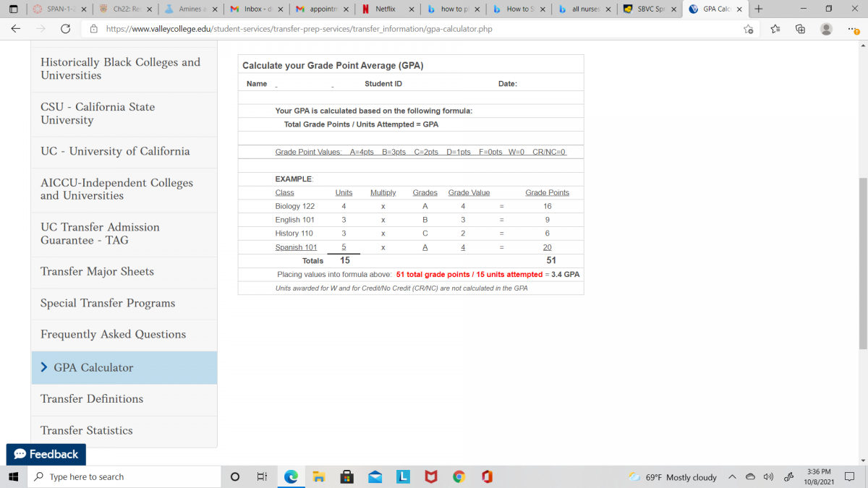Click the Windows search box
This screenshot has width=868, height=488.
[x=123, y=476]
